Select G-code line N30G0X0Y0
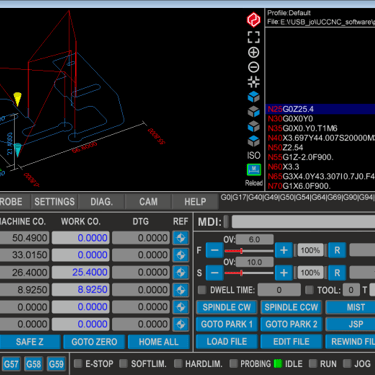This screenshot has width=375, height=375. (x=320, y=119)
